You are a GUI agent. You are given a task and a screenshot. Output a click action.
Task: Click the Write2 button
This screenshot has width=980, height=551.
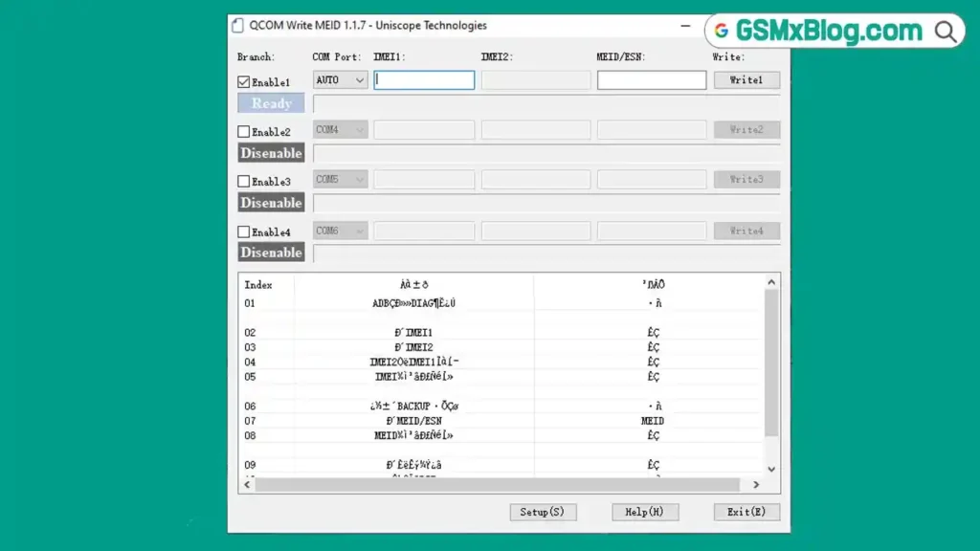click(x=746, y=129)
